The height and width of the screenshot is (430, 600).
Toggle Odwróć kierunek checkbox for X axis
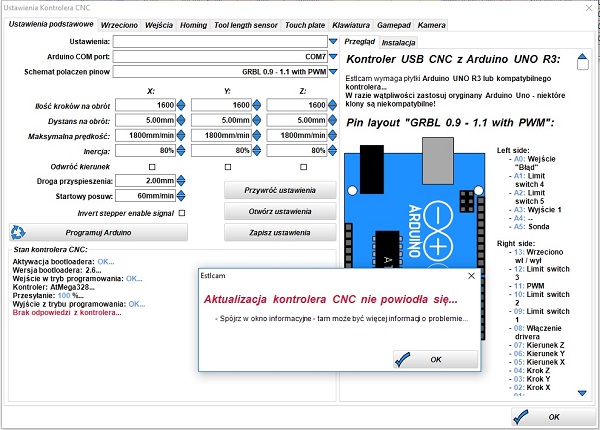(152, 167)
